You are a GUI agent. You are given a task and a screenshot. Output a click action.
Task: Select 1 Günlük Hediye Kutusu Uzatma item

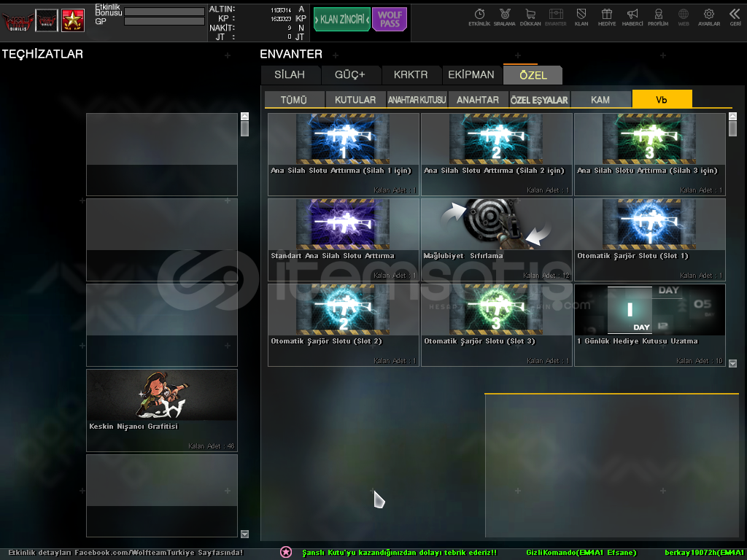pyautogui.click(x=650, y=324)
